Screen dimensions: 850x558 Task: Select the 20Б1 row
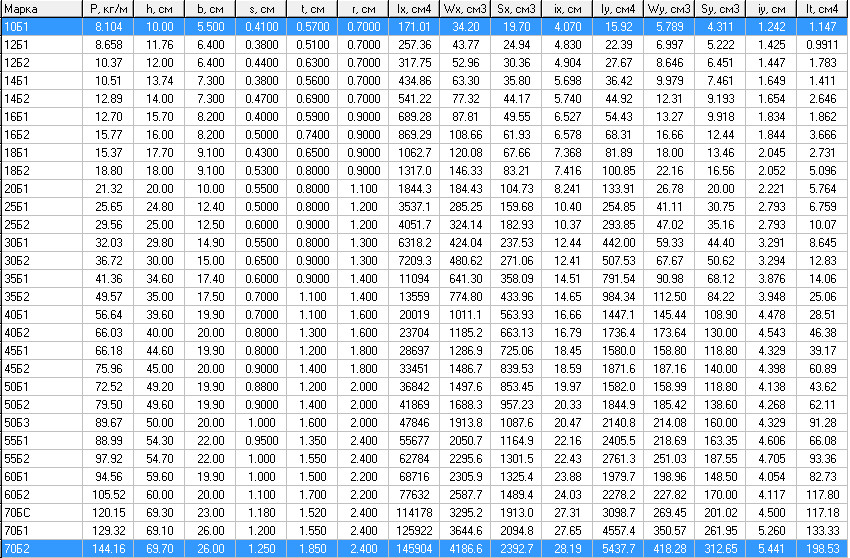(x=424, y=188)
